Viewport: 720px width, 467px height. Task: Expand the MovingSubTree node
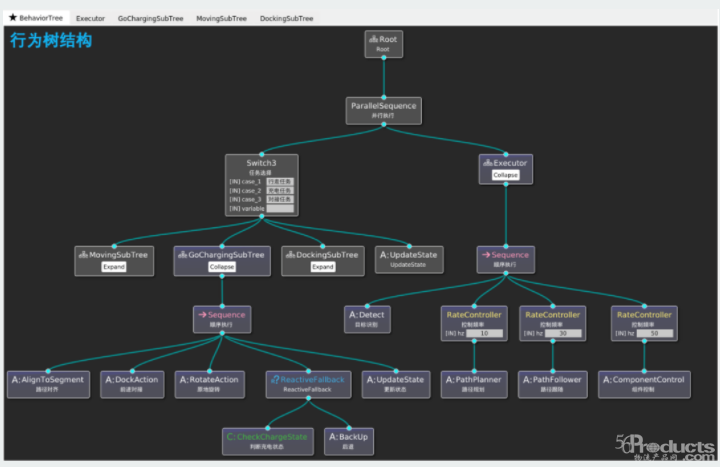click(115, 267)
